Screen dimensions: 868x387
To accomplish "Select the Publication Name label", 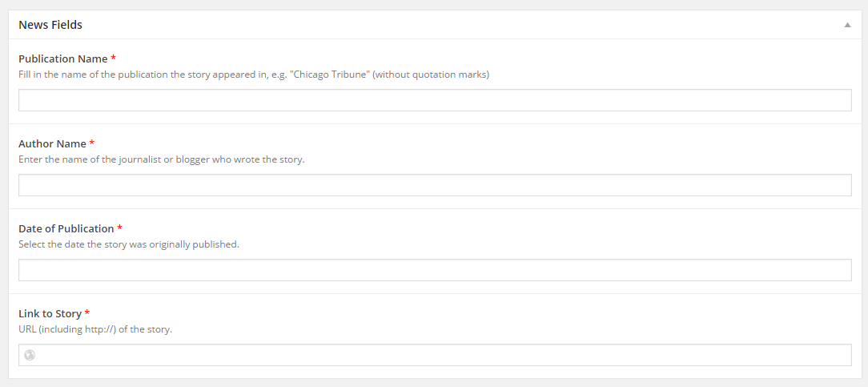I will point(63,58).
